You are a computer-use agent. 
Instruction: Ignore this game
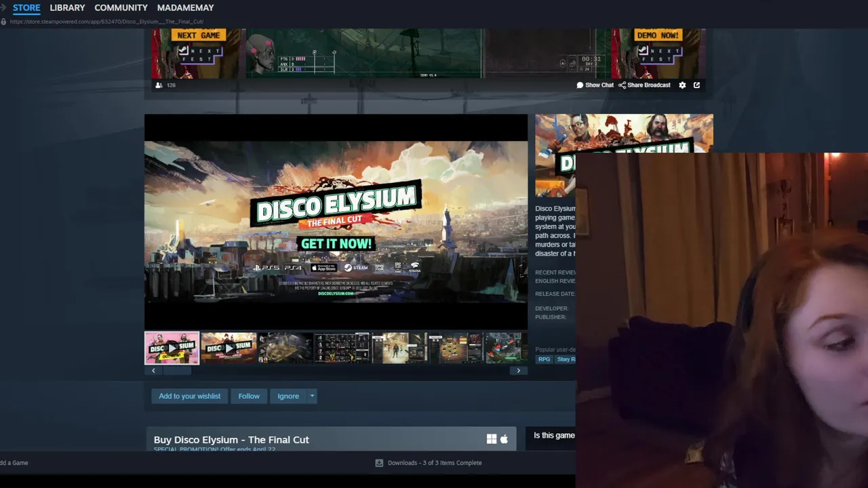pyautogui.click(x=288, y=396)
